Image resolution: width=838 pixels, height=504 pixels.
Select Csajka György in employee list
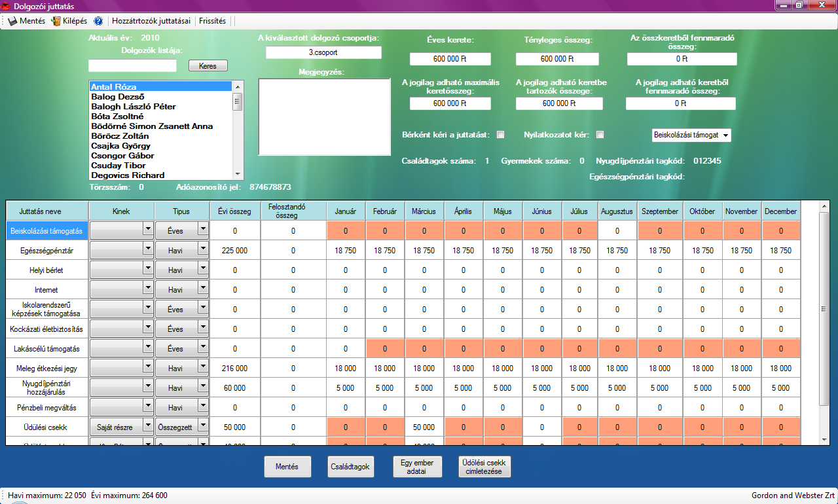(x=160, y=145)
